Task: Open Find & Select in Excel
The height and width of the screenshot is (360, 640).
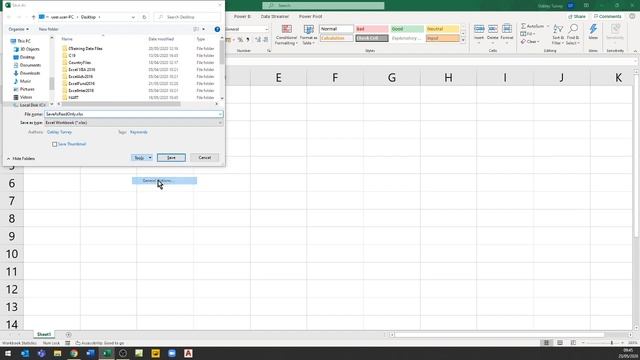Action: click(573, 34)
